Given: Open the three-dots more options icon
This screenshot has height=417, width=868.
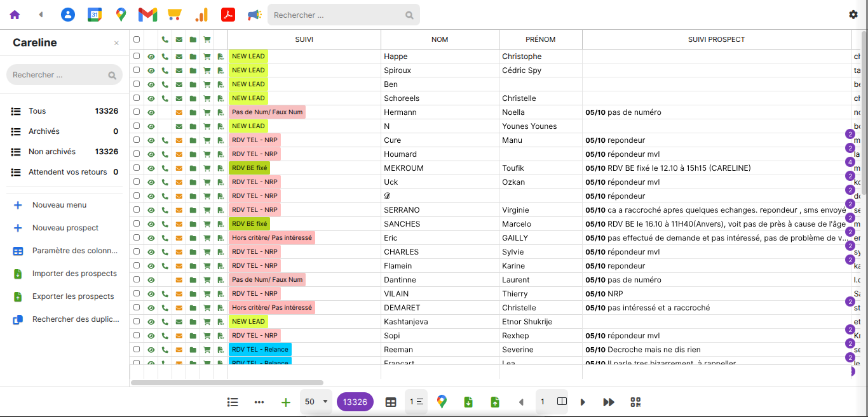Looking at the screenshot, I should click(x=259, y=402).
